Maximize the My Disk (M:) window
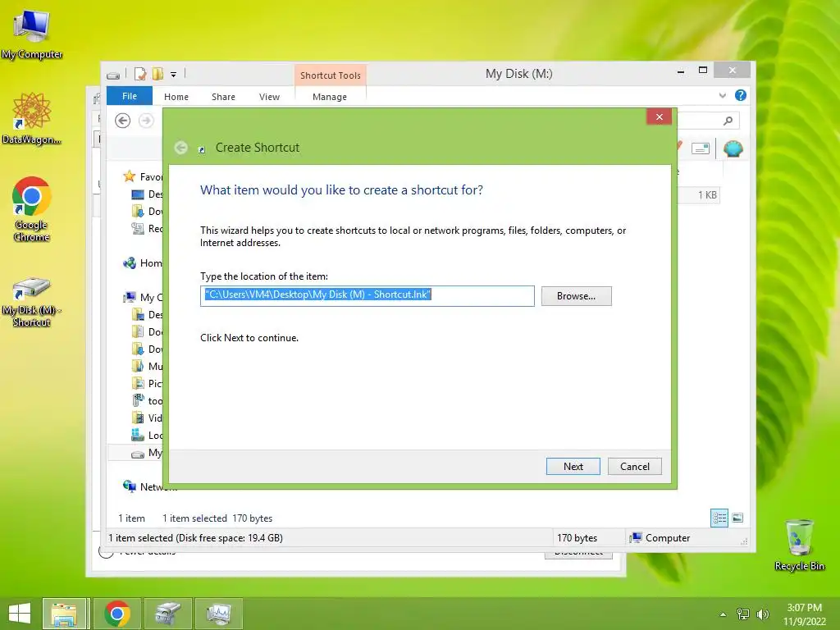The height and width of the screenshot is (630, 840). pos(703,71)
